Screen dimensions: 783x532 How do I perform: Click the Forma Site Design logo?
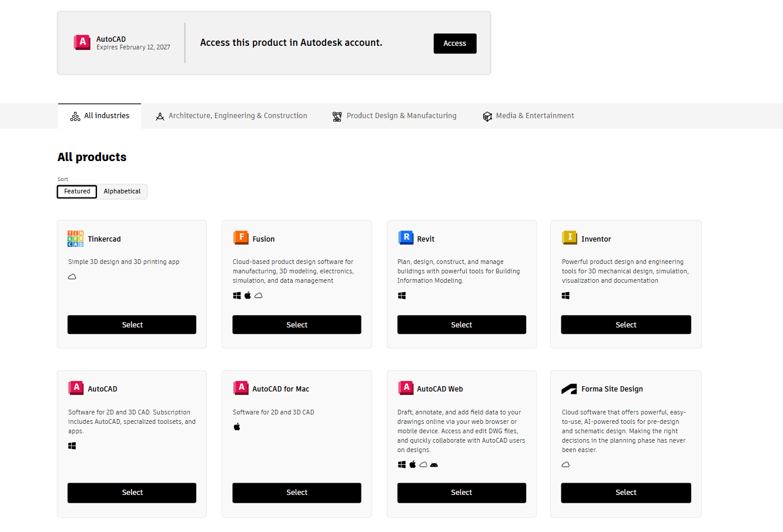(569, 389)
